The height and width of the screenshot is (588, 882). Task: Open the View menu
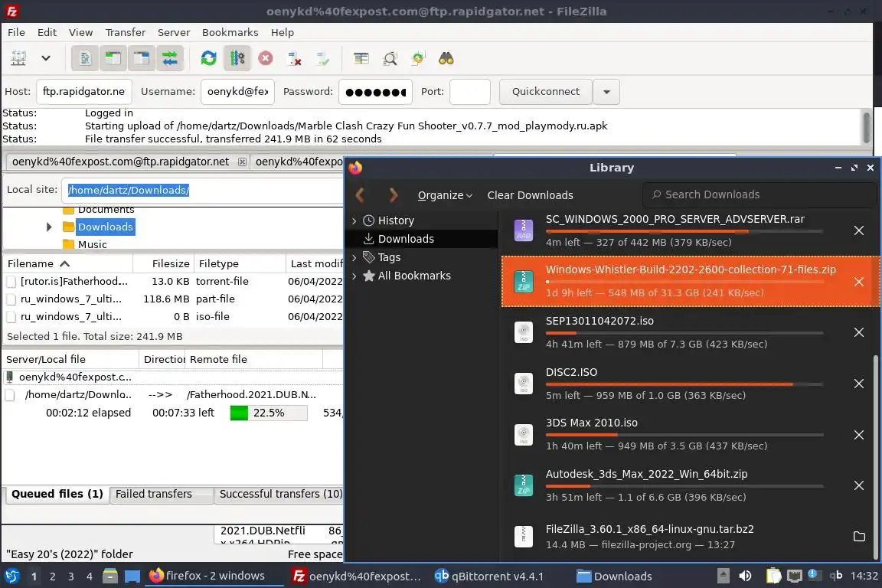pos(80,33)
